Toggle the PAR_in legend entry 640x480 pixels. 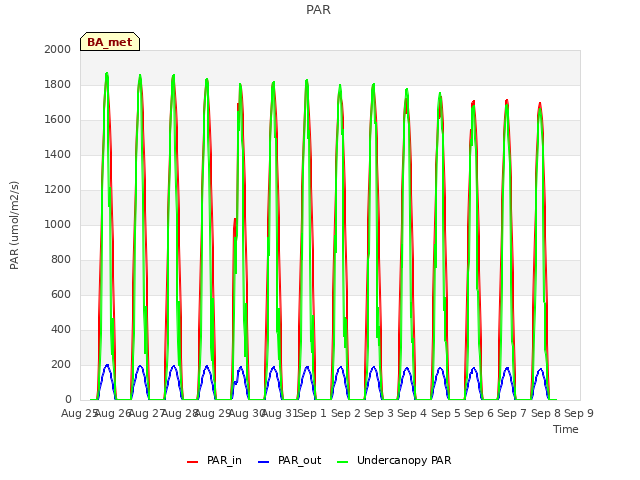pos(214,460)
